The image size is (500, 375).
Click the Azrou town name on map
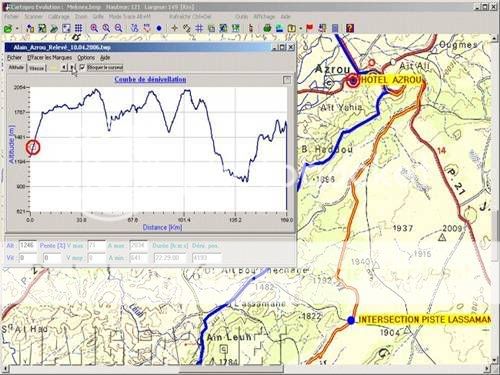pos(332,69)
